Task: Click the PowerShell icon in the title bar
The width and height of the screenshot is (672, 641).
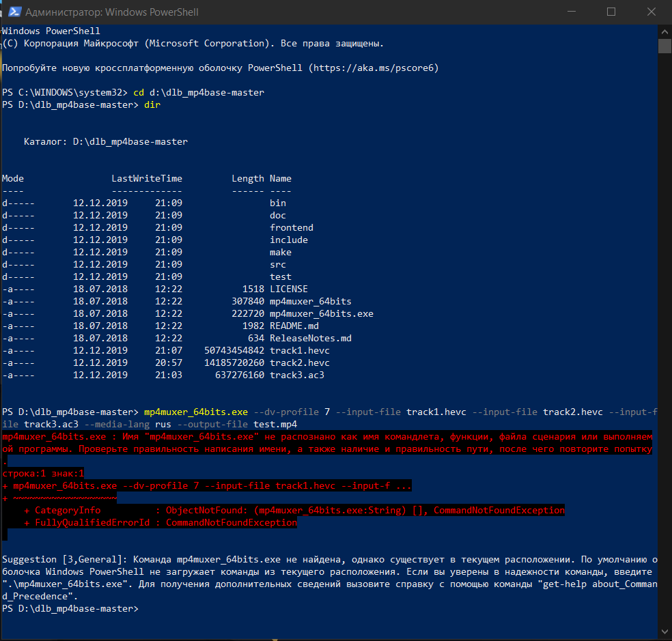Action: coord(12,12)
